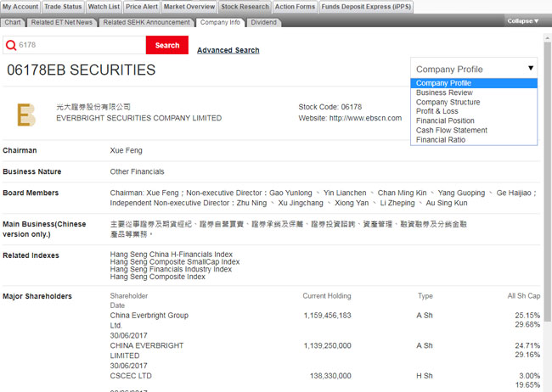Click the Everbright Securities EB logo
The height and width of the screenshot is (392, 552).
pyautogui.click(x=26, y=115)
